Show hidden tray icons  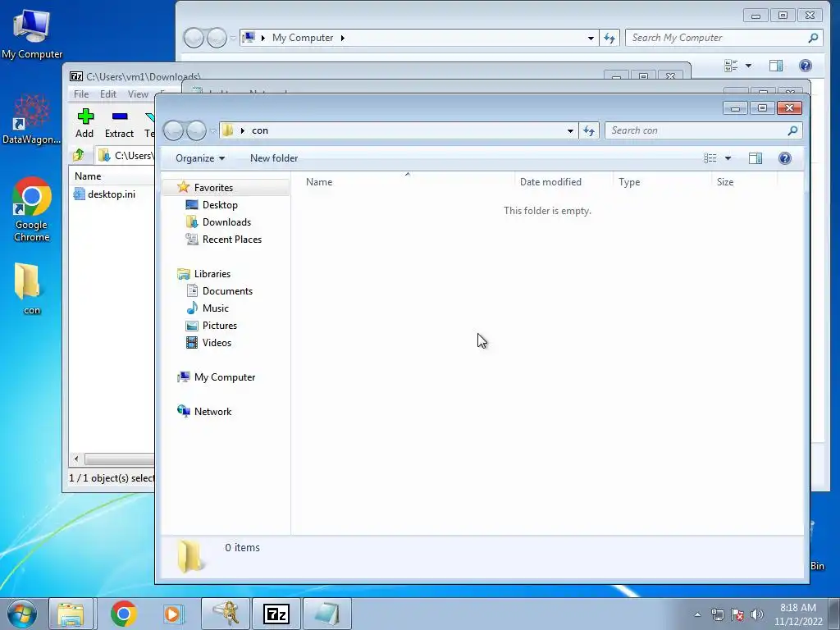pos(697,614)
